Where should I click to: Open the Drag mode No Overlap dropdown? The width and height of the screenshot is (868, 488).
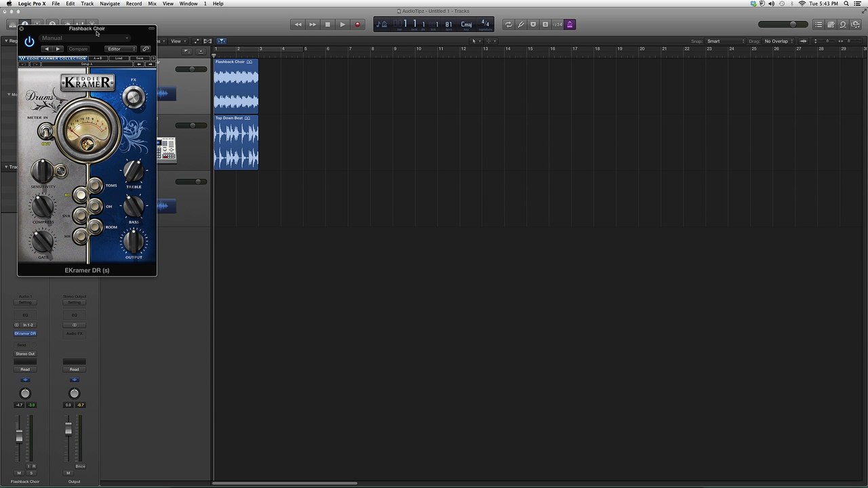[x=779, y=41]
